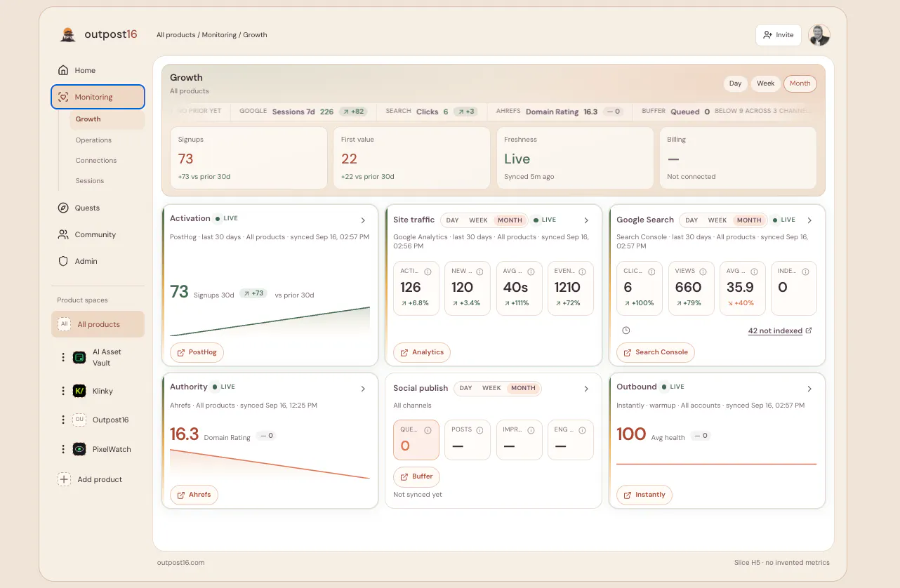Set Site traffic range to Week

coord(478,220)
